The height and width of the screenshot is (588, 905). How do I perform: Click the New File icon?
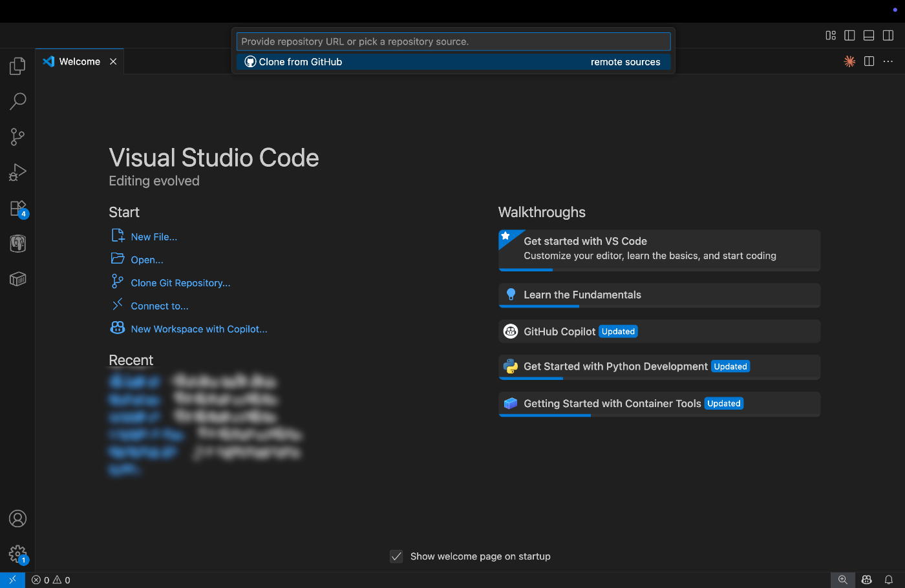(118, 235)
